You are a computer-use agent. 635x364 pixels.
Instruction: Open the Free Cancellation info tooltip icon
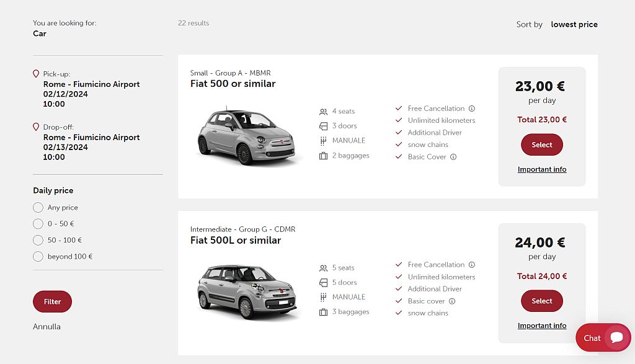click(x=473, y=108)
